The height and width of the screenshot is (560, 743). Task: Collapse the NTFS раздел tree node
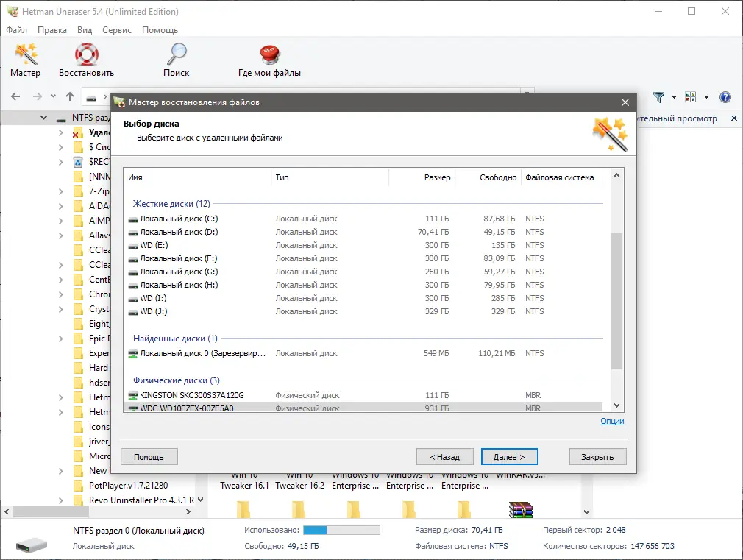click(43, 118)
